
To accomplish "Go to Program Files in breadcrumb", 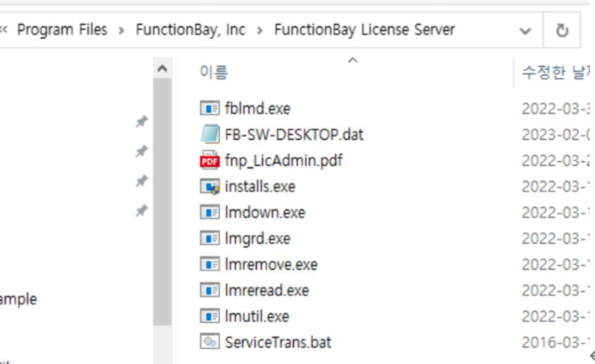I will 62,30.
